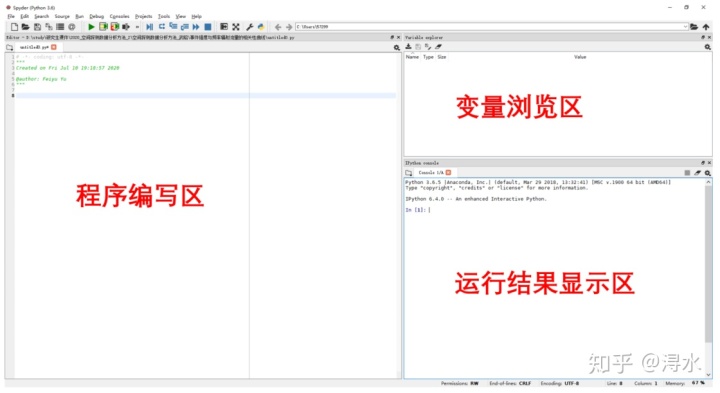Sort variables by the Value column header

[x=580, y=57]
